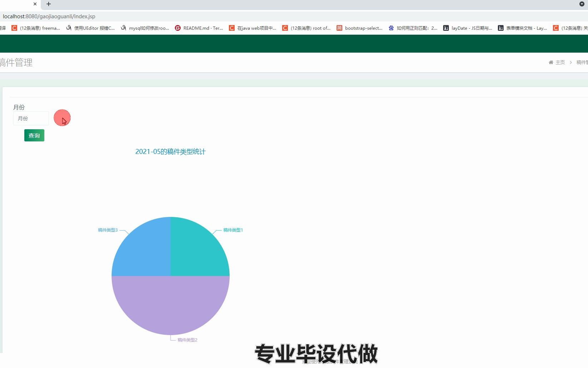Open the mysql如何修改roo... bookmark
The image size is (588, 368).
pos(145,28)
